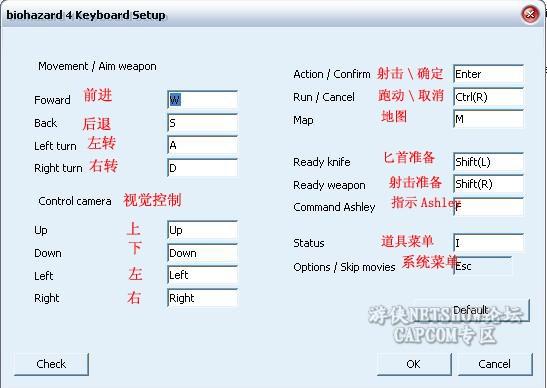Click the Check button
547x388 pixels.
coord(51,364)
